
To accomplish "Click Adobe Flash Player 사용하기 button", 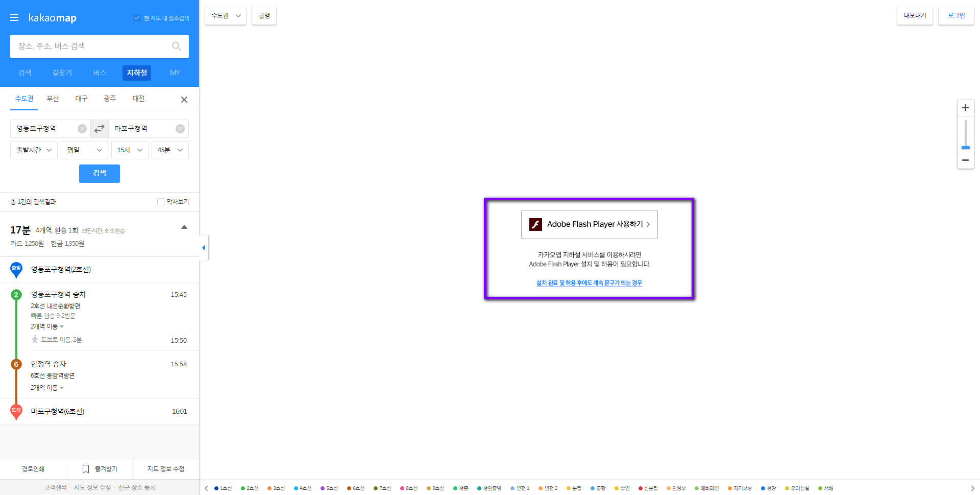I will (590, 224).
